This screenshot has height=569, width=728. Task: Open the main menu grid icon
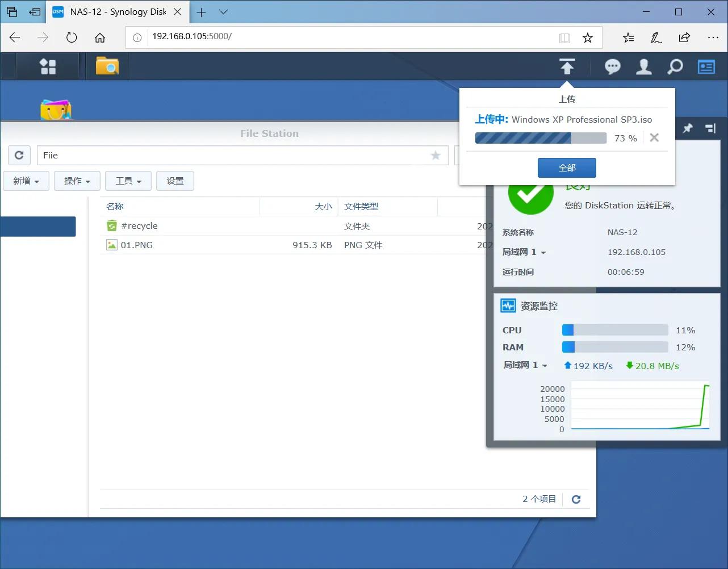[48, 66]
